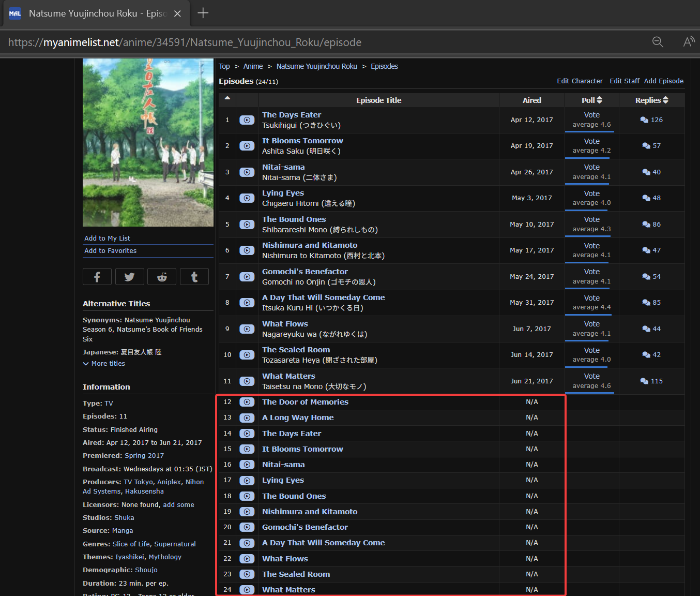Sort episodes by Poll column arrows

click(600, 100)
